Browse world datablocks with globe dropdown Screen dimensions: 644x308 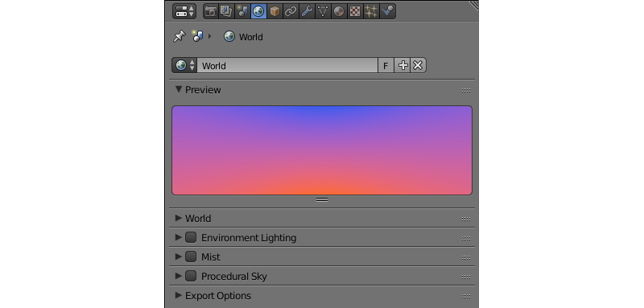[184, 66]
